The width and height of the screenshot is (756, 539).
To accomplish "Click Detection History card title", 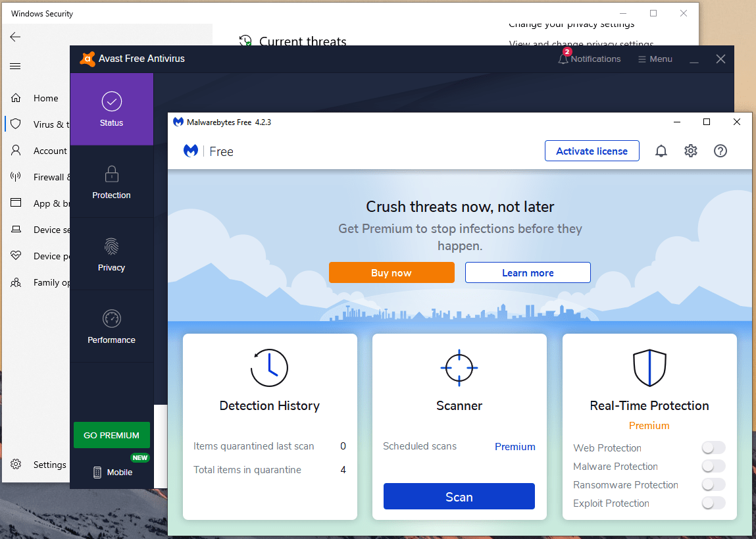I will click(270, 405).
